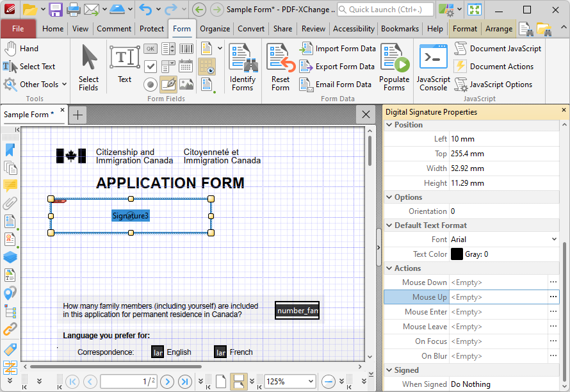This screenshot has width=570, height=392.
Task: Go to the next page
Action: click(167, 382)
